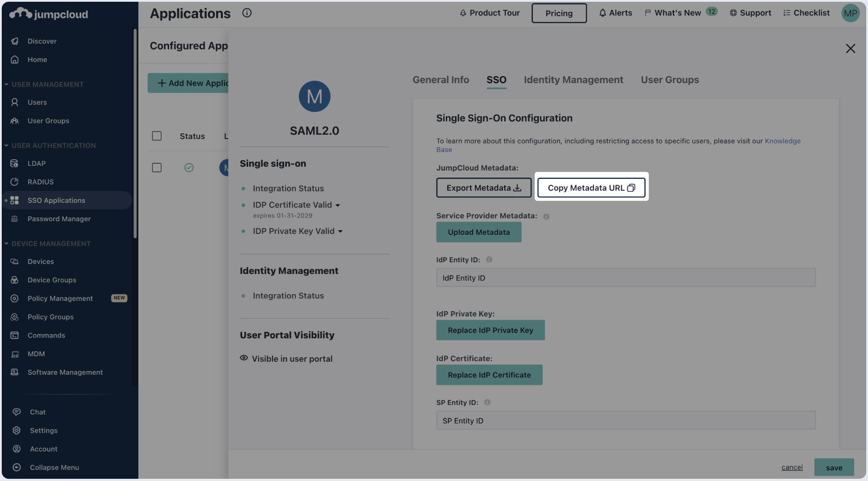Open RADIUS from the sidebar icon
This screenshot has height=481, width=868.
[x=14, y=182]
